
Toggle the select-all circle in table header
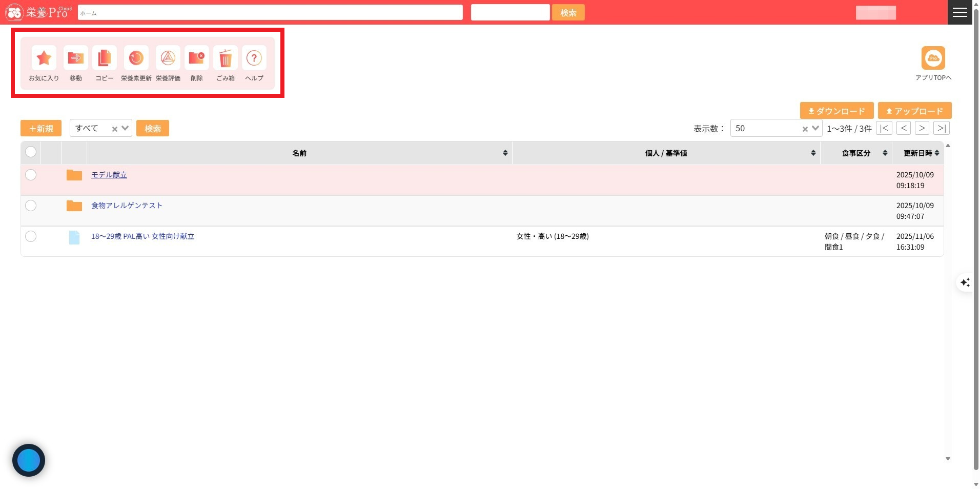click(31, 152)
